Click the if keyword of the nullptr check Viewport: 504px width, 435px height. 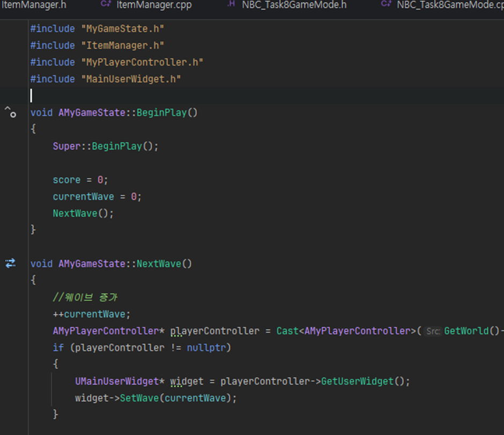pos(58,348)
